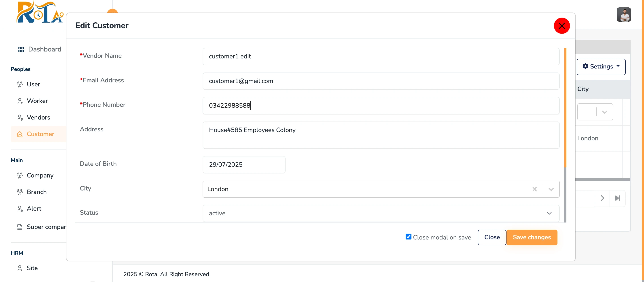Click the User group icon in sidebar
Screen dimensions: 644x282
coord(20,84)
